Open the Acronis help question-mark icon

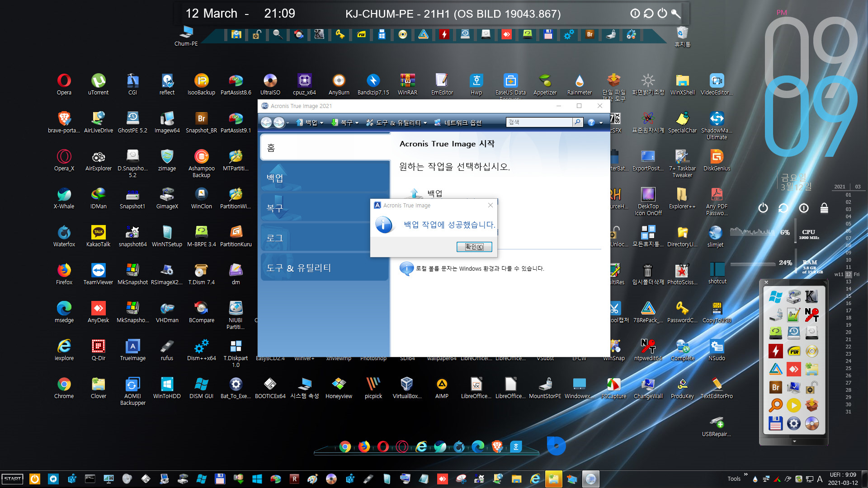(x=591, y=122)
